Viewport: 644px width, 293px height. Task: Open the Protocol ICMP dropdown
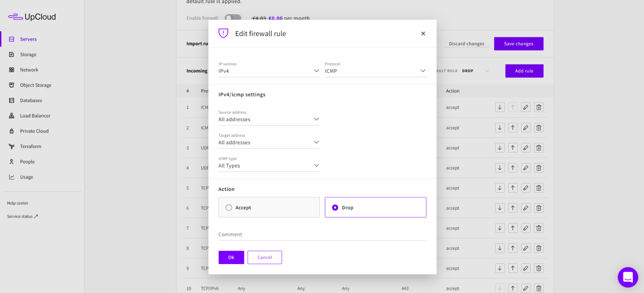pyautogui.click(x=376, y=71)
